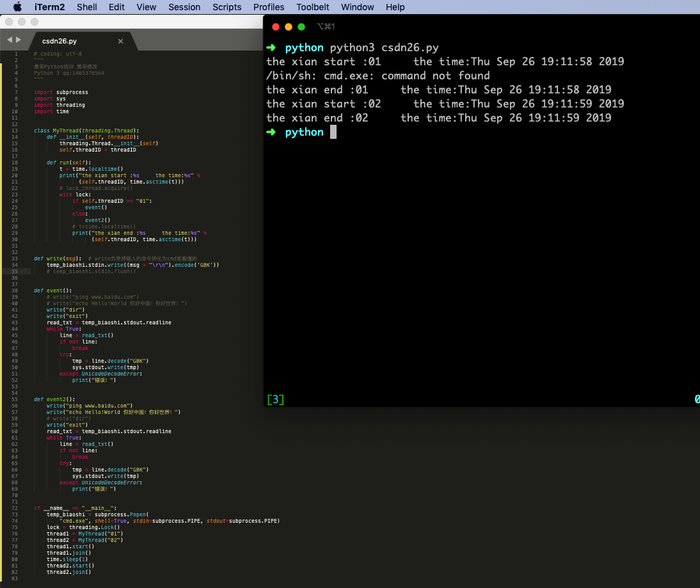This screenshot has width=700, height=588.
Task: Click 'import threading' on line 9
Action: tap(60, 106)
